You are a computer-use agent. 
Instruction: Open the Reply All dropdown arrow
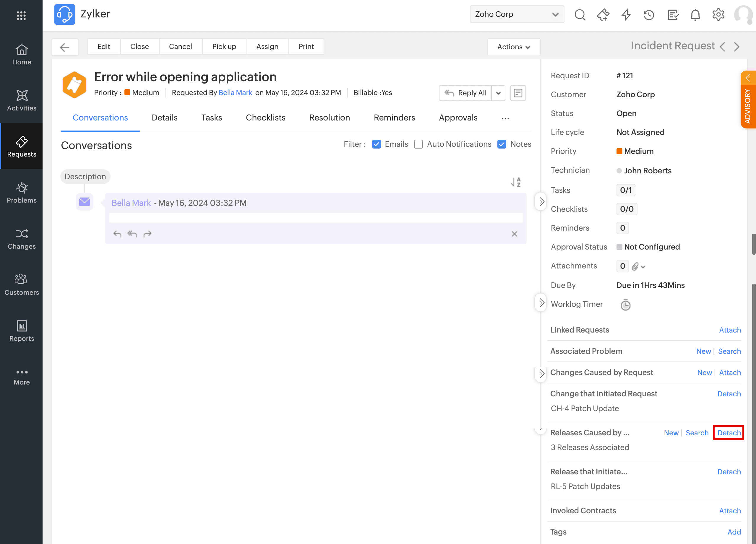[x=498, y=93]
